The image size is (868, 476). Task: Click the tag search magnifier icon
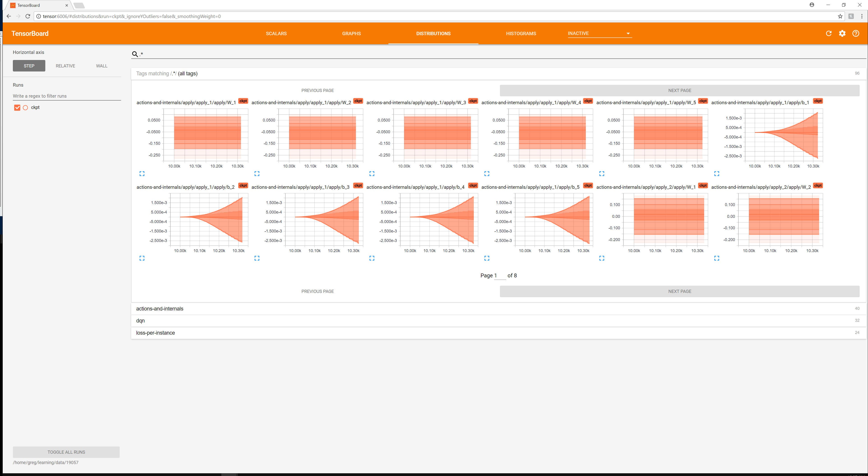[x=135, y=54]
